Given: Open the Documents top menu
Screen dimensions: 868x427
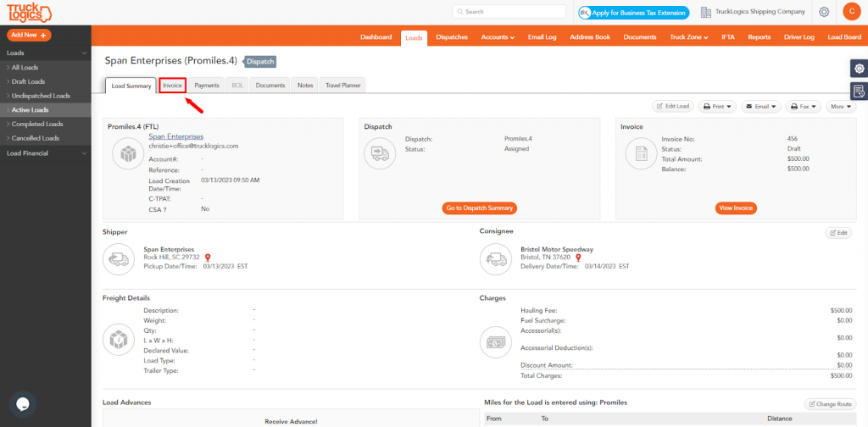Looking at the screenshot, I should pos(639,37).
